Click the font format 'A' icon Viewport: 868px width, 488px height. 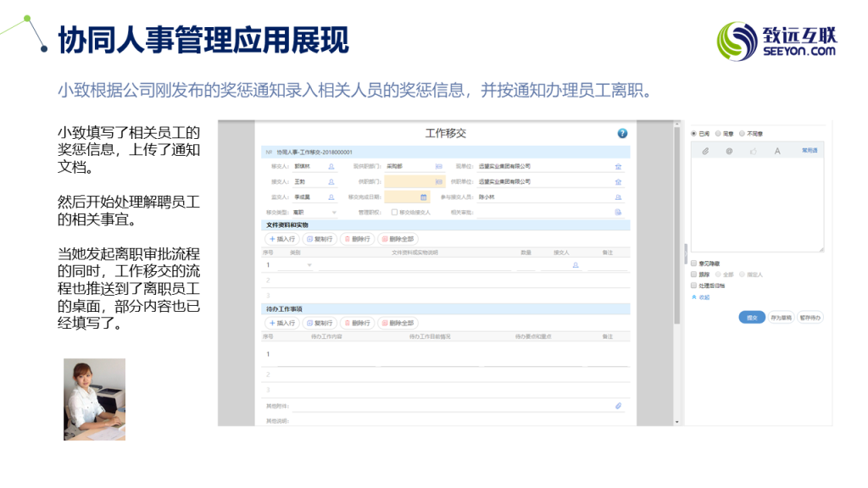777,151
